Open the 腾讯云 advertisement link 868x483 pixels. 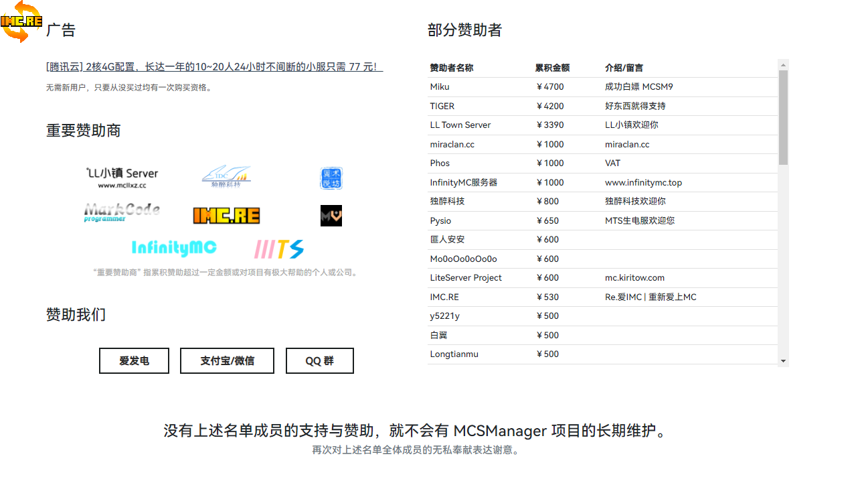pos(214,67)
